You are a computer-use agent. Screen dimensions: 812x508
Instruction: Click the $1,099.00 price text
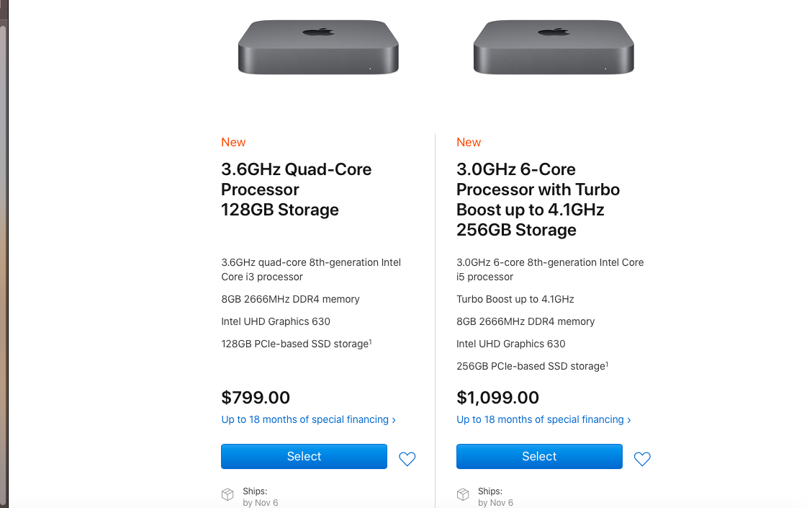[497, 398]
